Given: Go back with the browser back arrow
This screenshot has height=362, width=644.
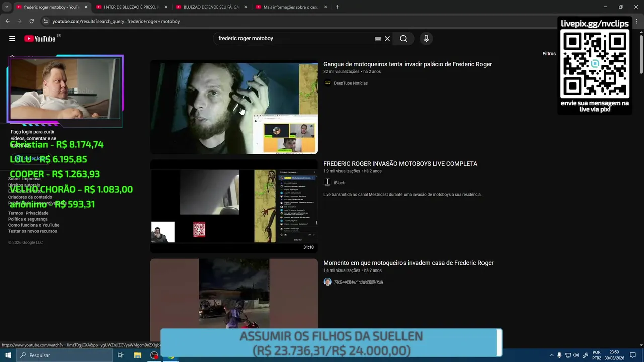Looking at the screenshot, I should 7,21.
